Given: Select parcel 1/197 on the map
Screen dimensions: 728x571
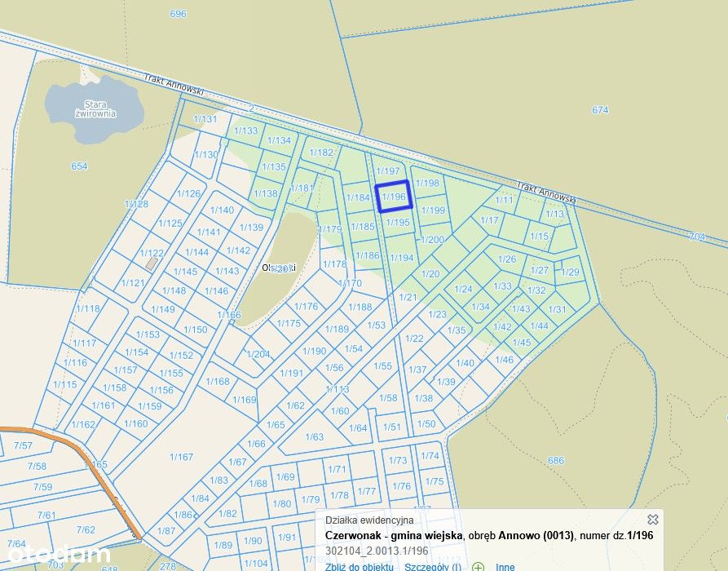Looking at the screenshot, I should (388, 171).
